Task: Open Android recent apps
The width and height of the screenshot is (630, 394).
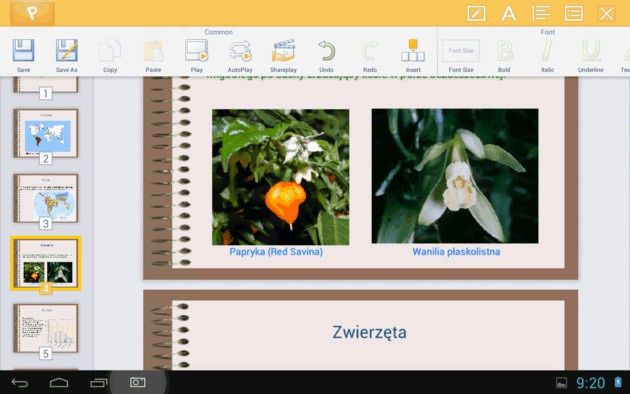Action: coord(98,383)
